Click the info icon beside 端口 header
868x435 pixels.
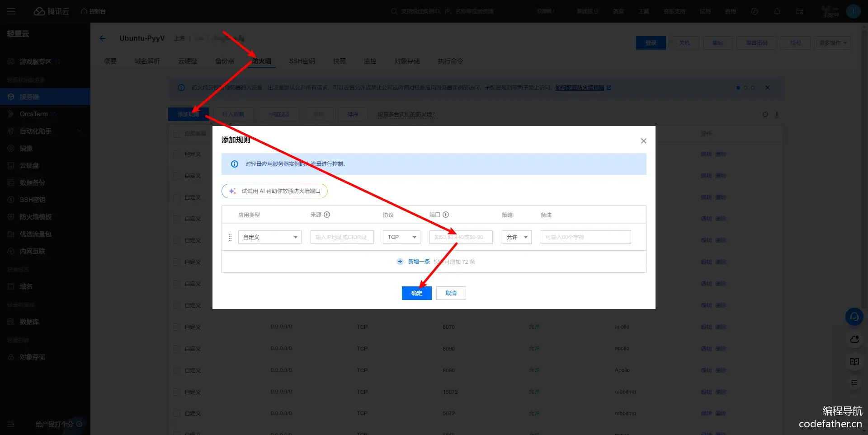pyautogui.click(x=446, y=215)
